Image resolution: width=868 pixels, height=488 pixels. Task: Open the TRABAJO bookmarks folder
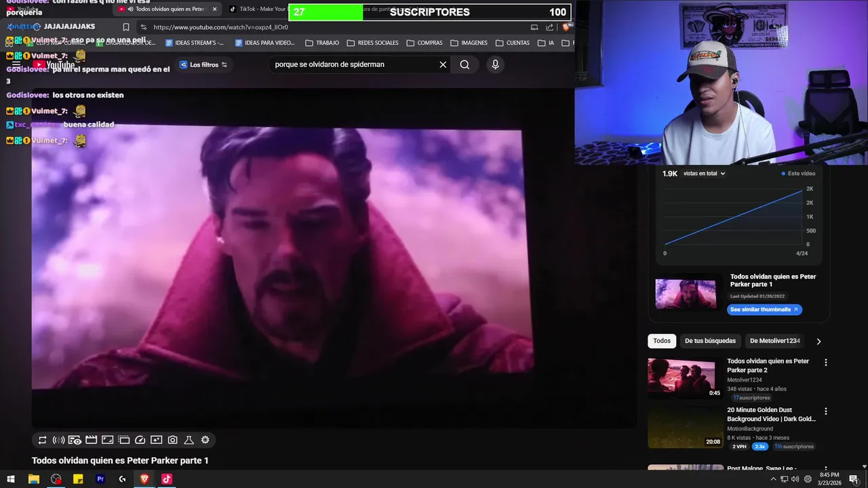click(x=322, y=43)
